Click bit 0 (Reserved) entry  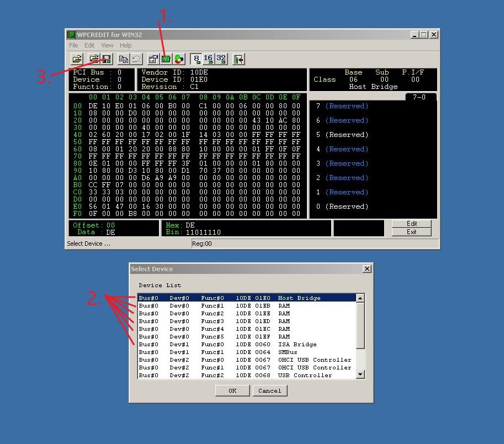pyautogui.click(x=342, y=207)
